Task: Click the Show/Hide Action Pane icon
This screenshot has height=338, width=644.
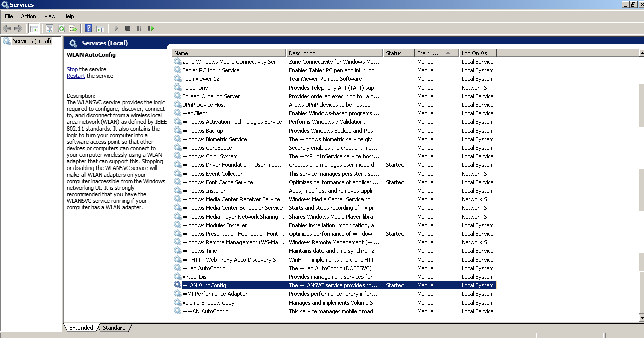Action: (x=100, y=28)
